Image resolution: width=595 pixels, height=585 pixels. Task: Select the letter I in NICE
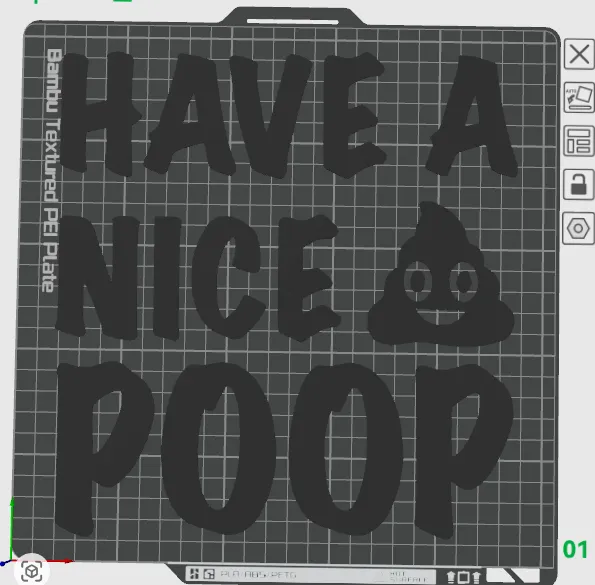[167, 278]
